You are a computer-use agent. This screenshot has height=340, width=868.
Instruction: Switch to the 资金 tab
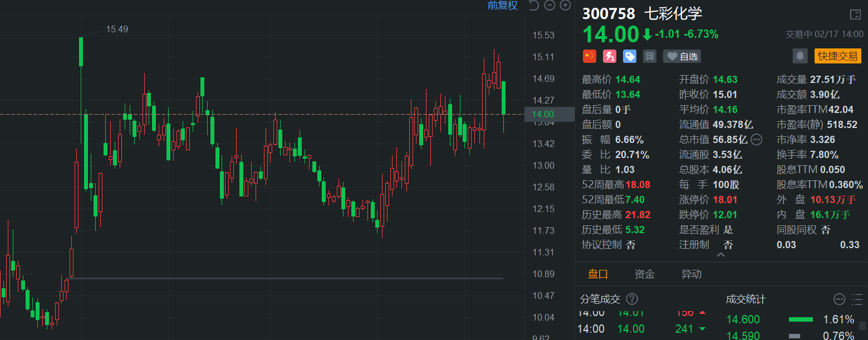[x=644, y=274]
